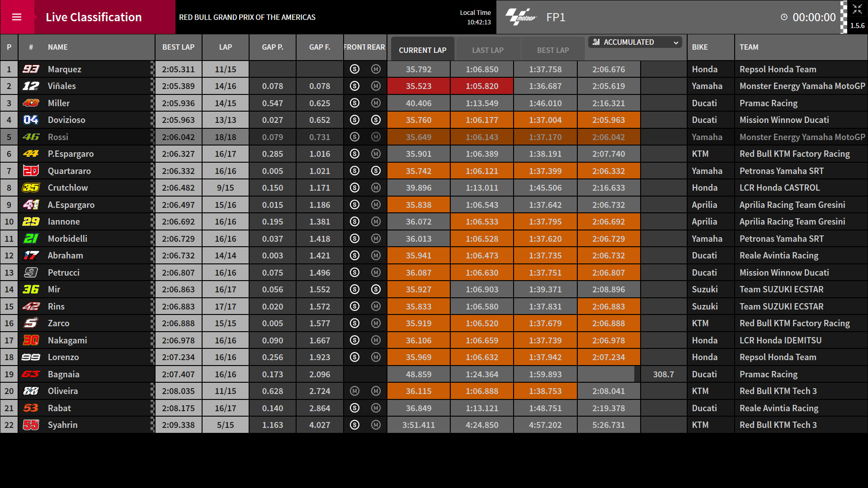Click Quartararo's rear tyre S icon
Screen dimensions: 868x488
pos(376,171)
